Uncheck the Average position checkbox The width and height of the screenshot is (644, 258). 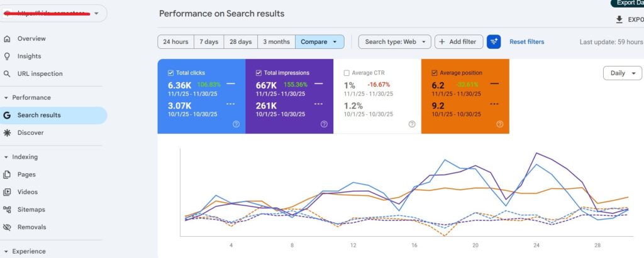coord(435,73)
